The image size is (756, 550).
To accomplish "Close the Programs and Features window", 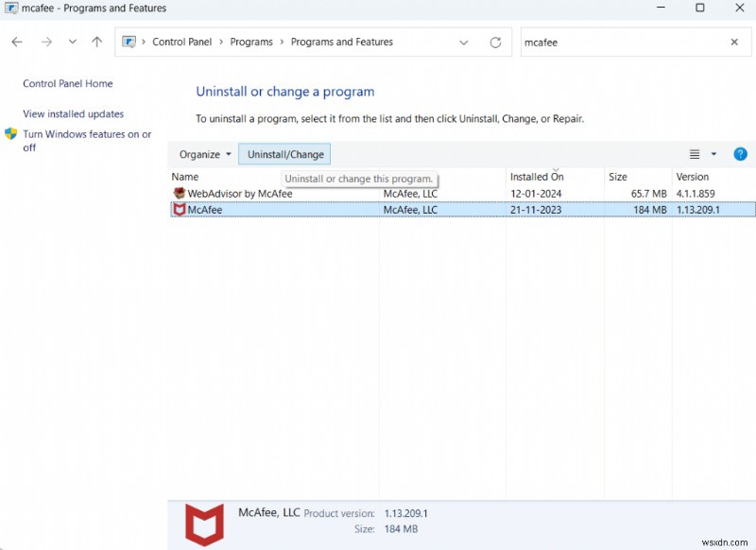I will tap(740, 8).
